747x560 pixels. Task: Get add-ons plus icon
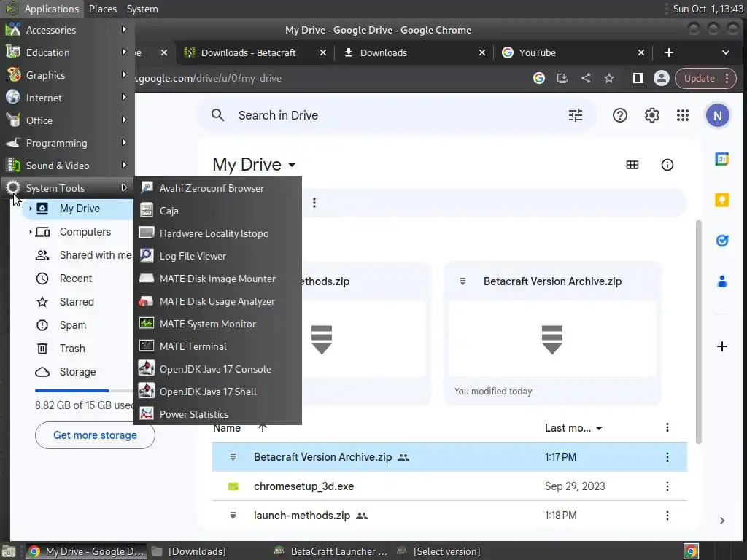pos(722,346)
